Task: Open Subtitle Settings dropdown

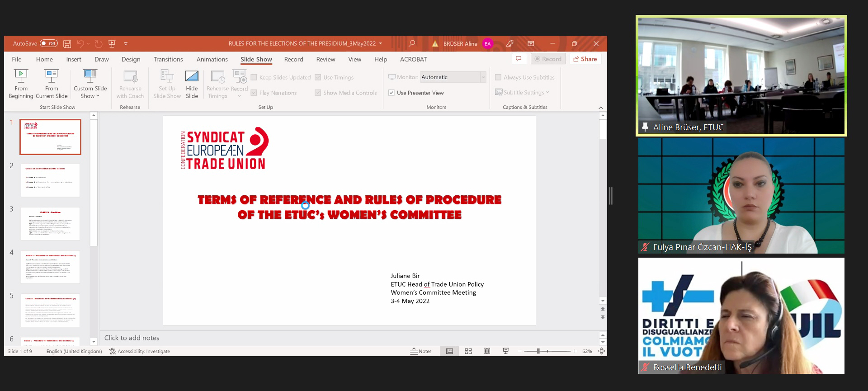Action: [522, 92]
